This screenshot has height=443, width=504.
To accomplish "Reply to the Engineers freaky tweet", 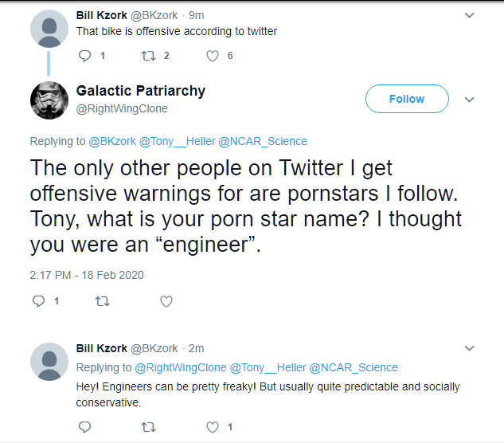I will click(x=86, y=427).
